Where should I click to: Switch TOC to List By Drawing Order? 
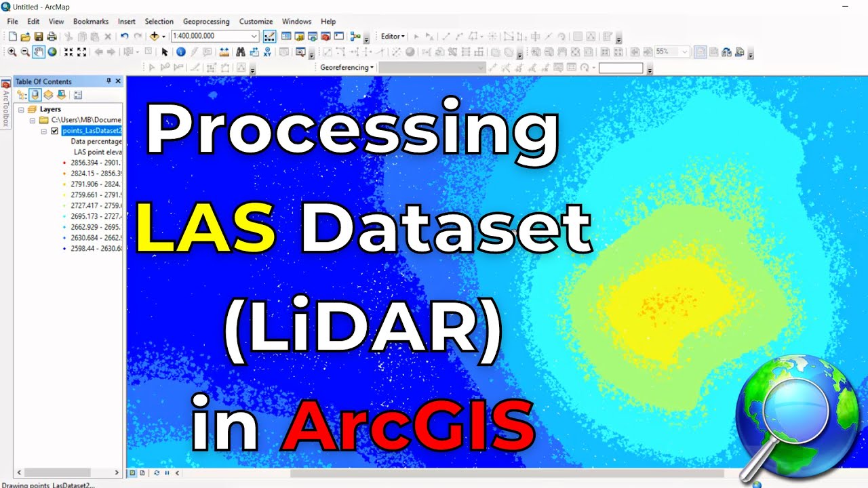[x=22, y=96]
